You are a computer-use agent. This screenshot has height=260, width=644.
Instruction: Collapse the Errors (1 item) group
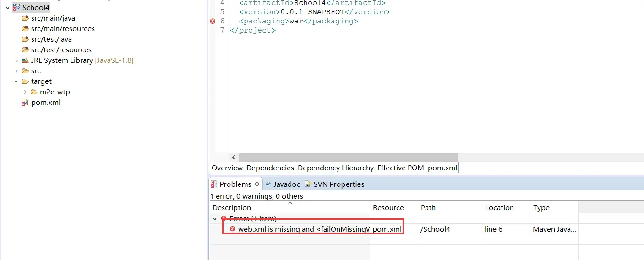pos(214,219)
